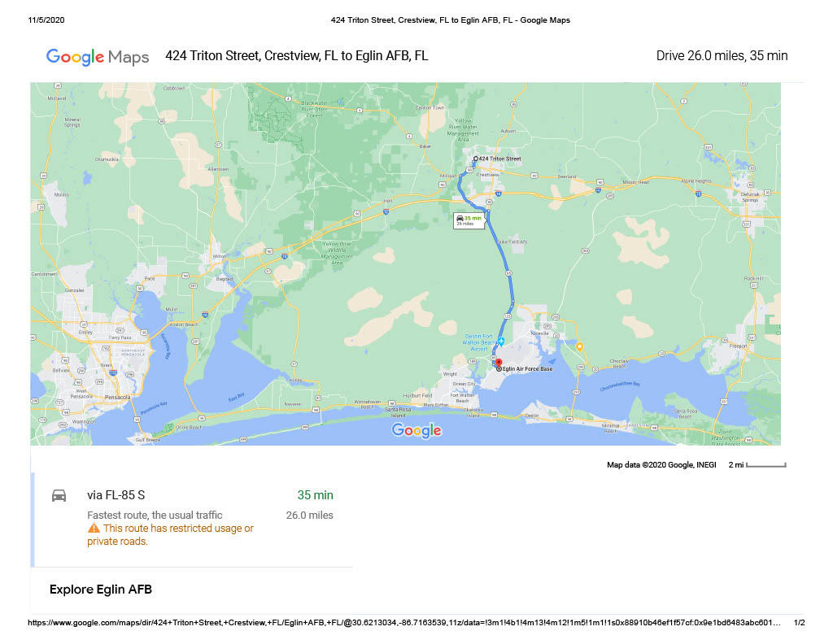Click the Google watermark on the map

click(416, 431)
